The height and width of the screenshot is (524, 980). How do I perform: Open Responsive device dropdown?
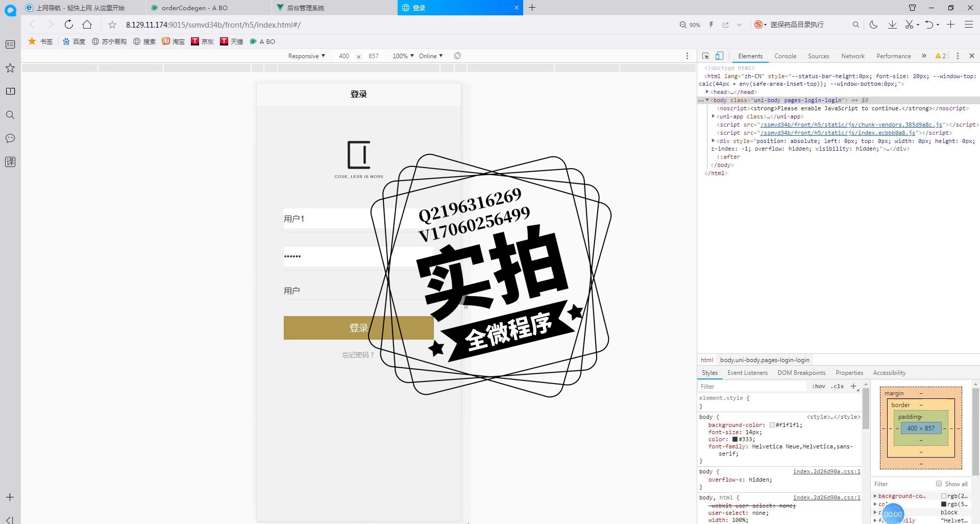click(306, 56)
